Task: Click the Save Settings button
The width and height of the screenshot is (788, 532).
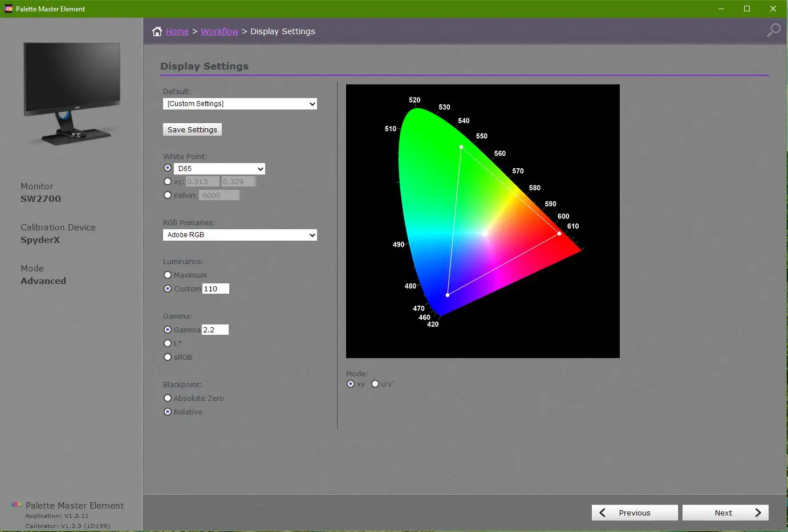Action: pyautogui.click(x=192, y=129)
